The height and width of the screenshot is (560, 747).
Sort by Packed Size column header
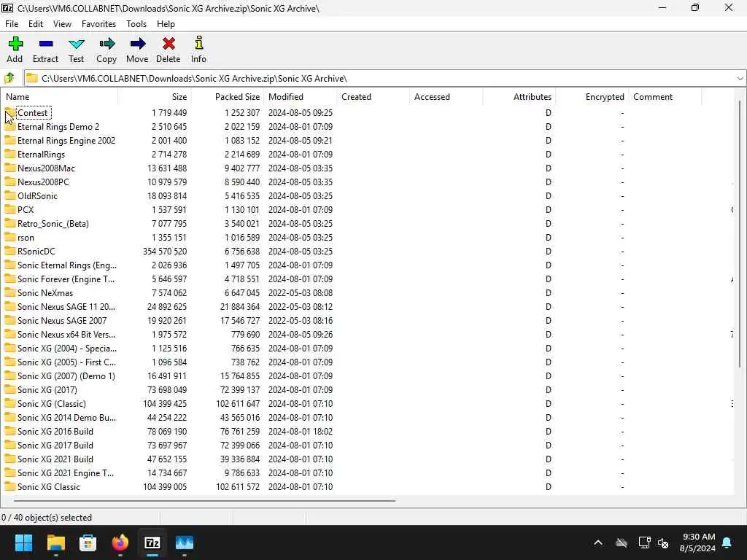tap(228, 97)
